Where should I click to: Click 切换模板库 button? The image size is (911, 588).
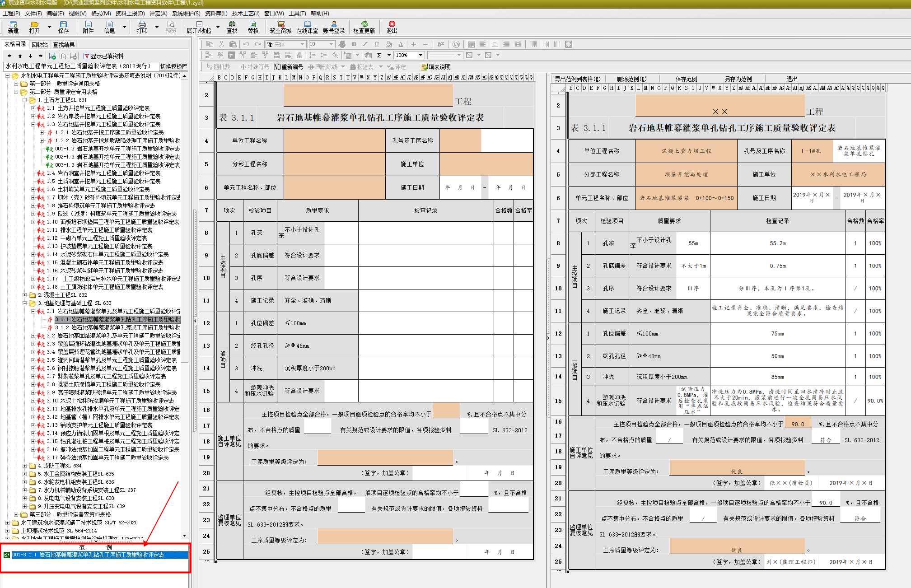point(173,66)
